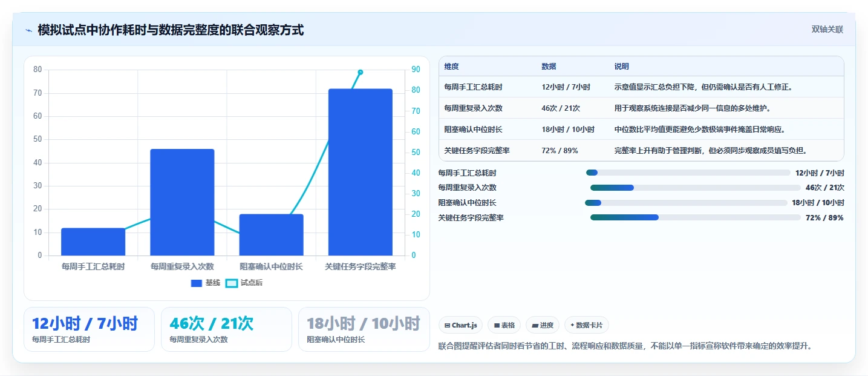Click the 双轴关联 label in header
Image resolution: width=868 pixels, height=376 pixels.
coord(827,30)
